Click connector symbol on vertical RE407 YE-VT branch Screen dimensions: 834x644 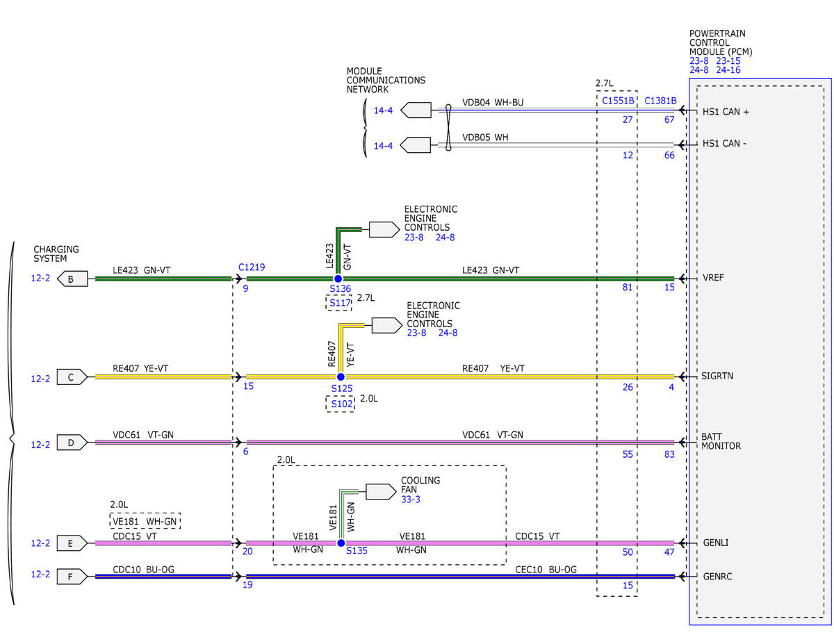pyautogui.click(x=387, y=325)
